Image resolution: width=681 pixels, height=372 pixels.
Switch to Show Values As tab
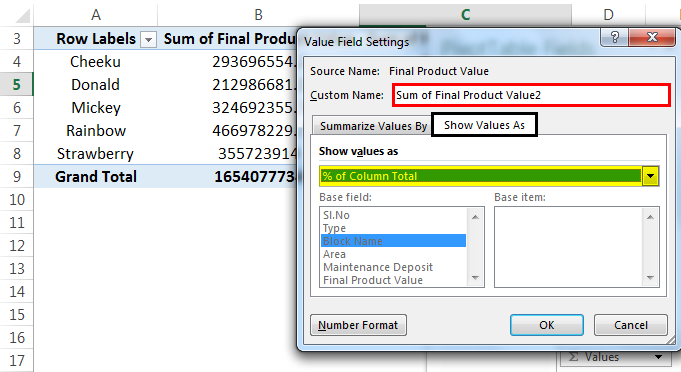[x=484, y=125]
